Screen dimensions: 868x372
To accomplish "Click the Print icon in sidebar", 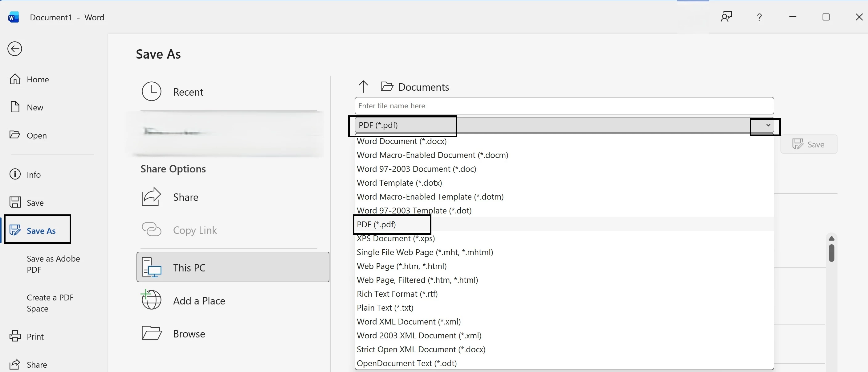I will point(15,336).
